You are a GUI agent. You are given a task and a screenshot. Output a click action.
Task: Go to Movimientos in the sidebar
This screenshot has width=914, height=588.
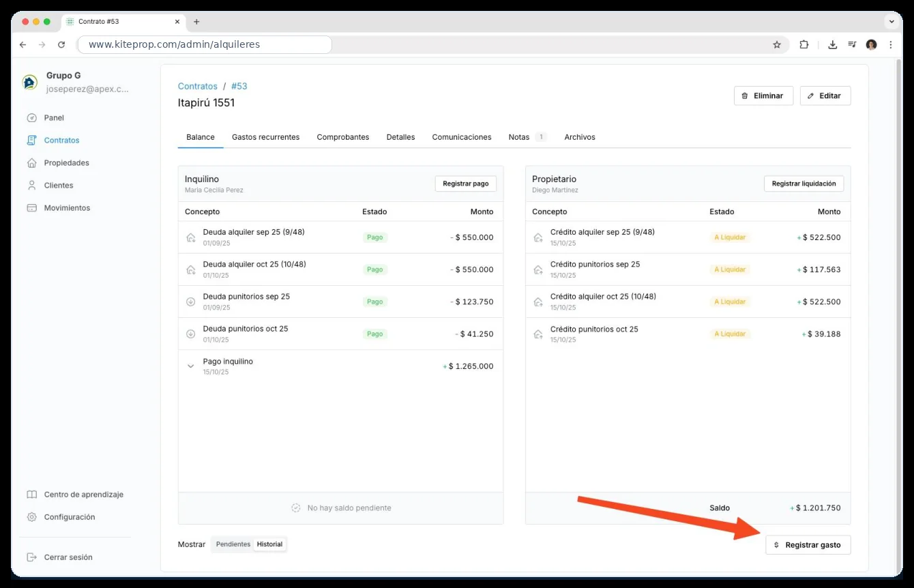pos(67,208)
